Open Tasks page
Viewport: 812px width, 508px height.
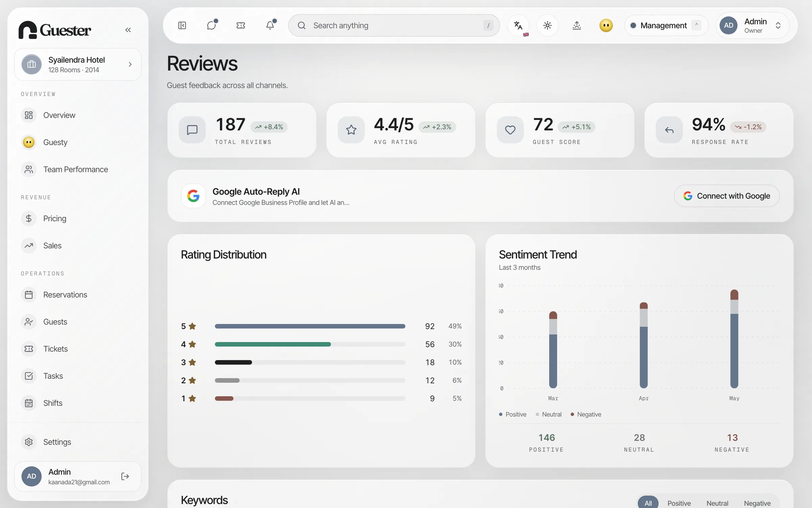coord(78,376)
